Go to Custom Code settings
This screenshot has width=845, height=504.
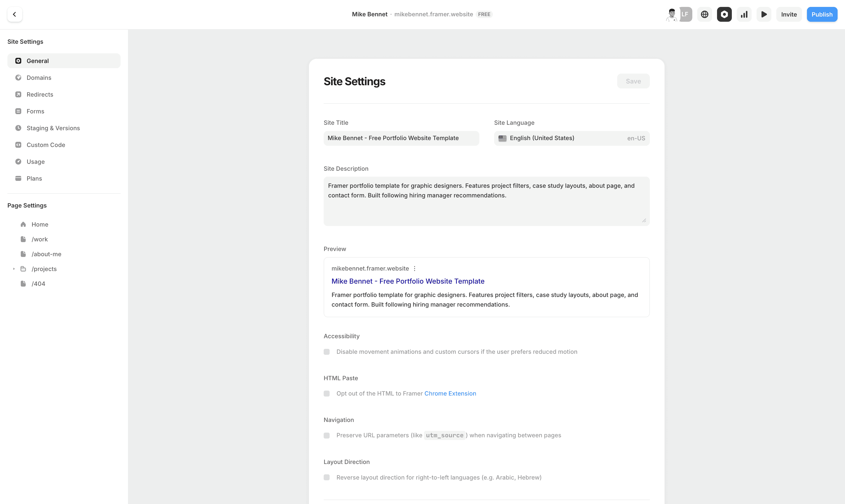pos(45,145)
